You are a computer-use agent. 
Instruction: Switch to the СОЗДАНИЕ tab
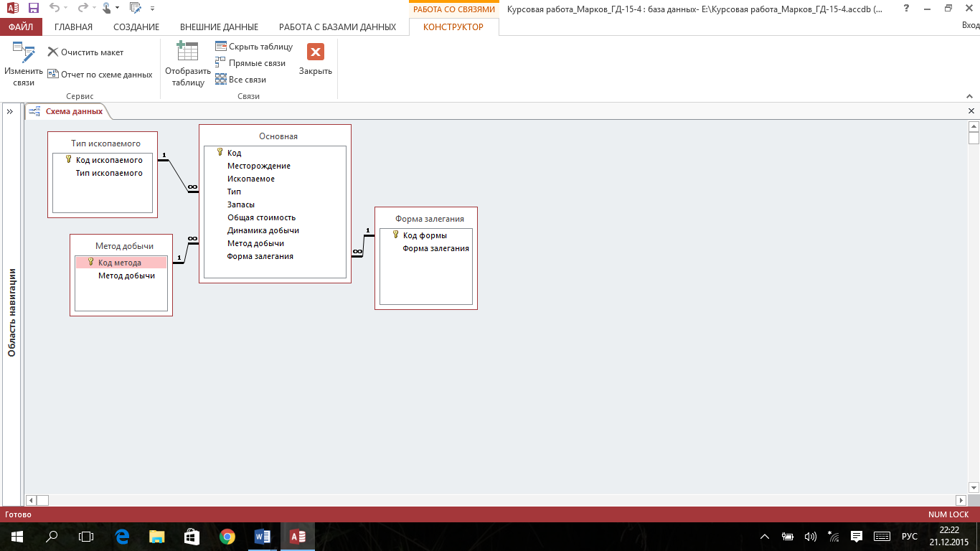click(x=136, y=27)
